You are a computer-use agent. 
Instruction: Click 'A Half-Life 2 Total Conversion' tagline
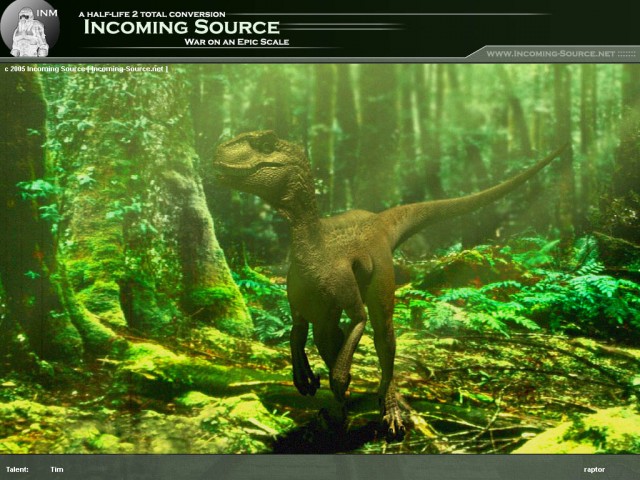click(x=152, y=14)
